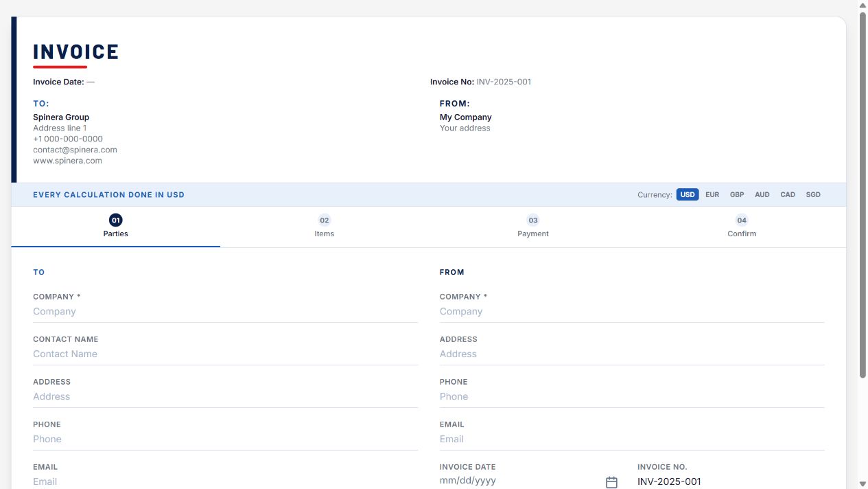
Task: Click the INVOICE heading
Action: [x=75, y=52]
